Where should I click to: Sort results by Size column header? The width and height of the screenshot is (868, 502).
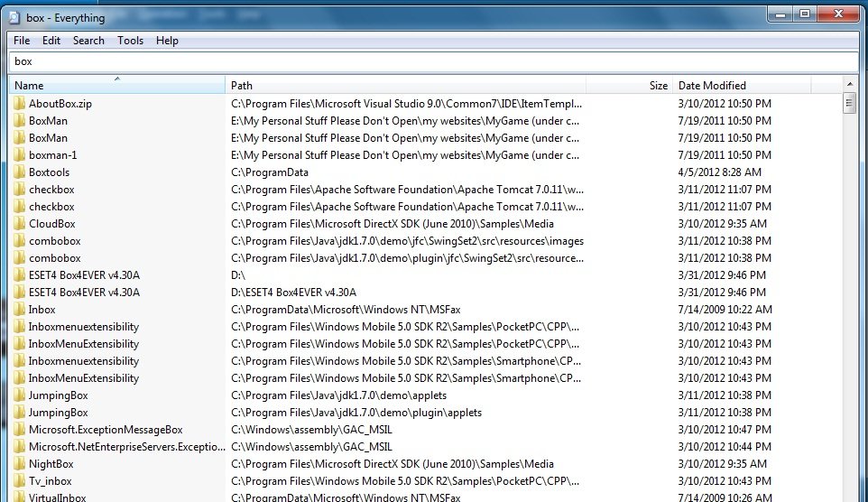(629, 86)
